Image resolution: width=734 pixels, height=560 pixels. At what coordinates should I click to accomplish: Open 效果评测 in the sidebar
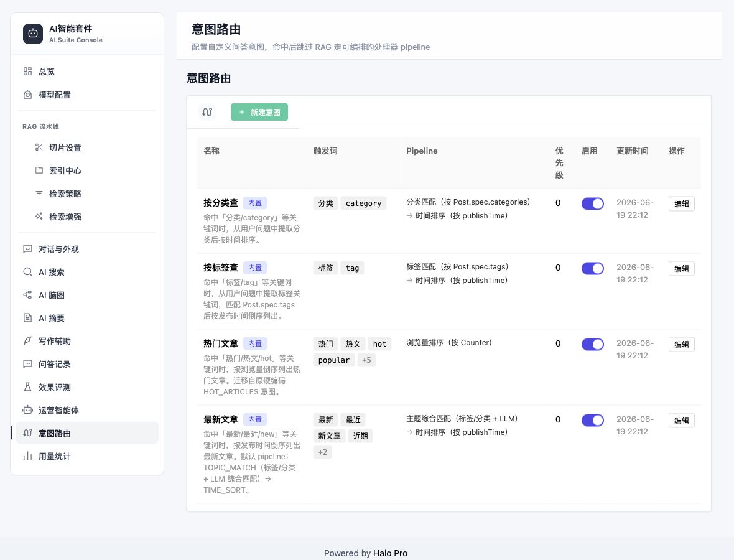tap(87, 387)
